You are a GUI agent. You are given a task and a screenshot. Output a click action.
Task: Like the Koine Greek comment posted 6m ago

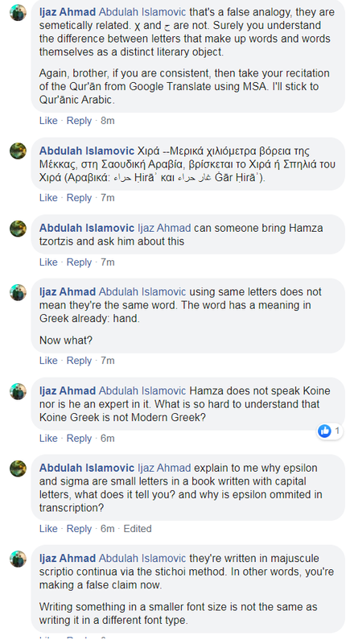point(48,438)
